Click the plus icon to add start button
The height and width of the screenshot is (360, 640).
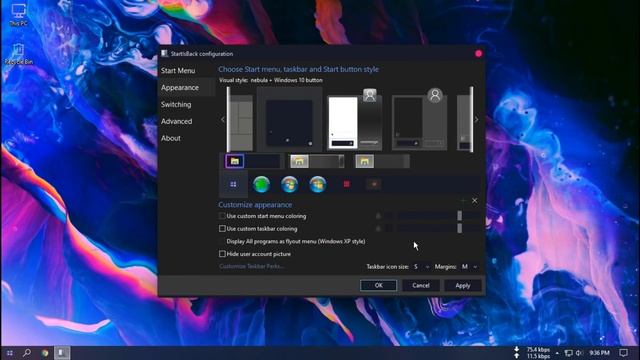click(x=463, y=200)
